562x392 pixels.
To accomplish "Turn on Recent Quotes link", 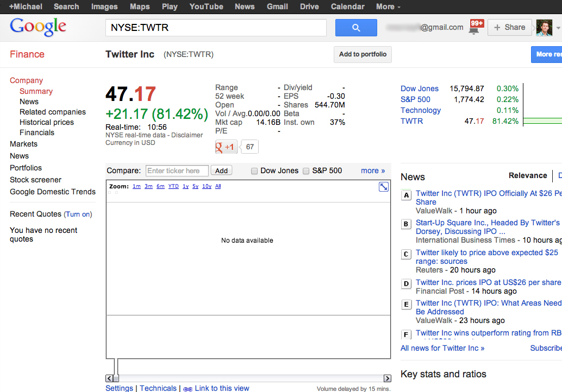I will [x=78, y=214].
